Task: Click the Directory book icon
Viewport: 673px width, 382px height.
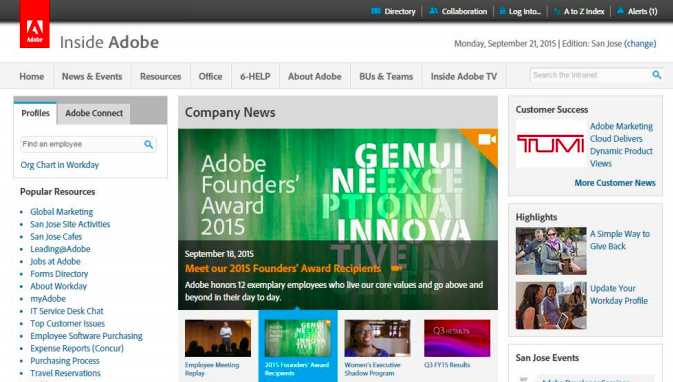Action: click(x=376, y=11)
